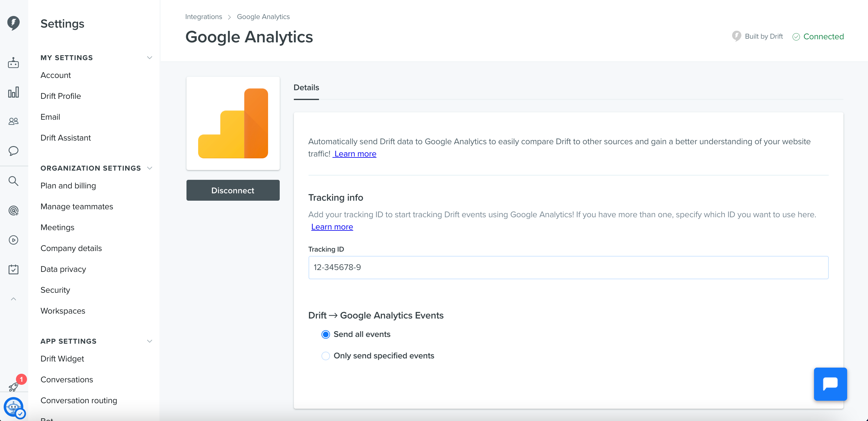Open Security settings
The image size is (868, 421).
(55, 290)
